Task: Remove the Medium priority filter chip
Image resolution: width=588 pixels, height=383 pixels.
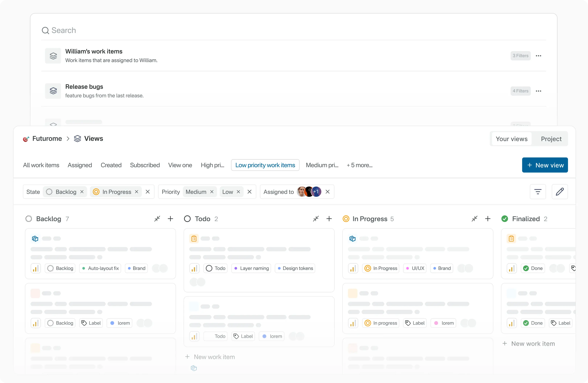Action: coord(212,192)
